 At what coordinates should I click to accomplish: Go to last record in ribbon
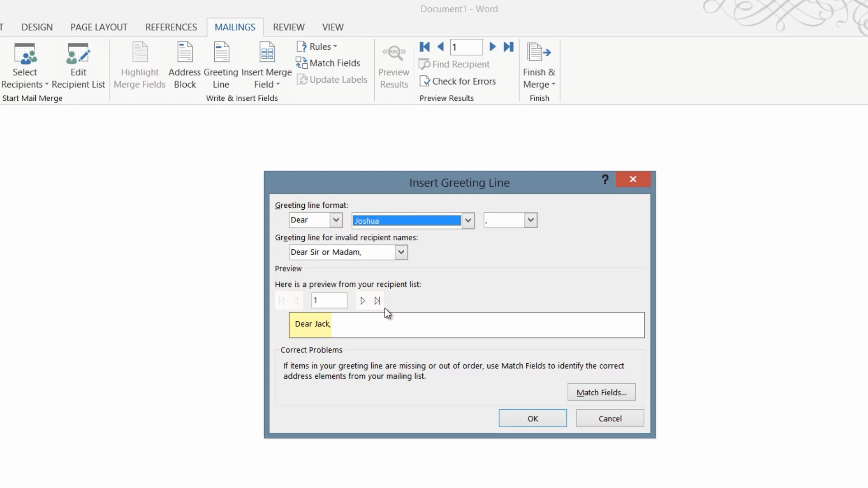coord(509,47)
